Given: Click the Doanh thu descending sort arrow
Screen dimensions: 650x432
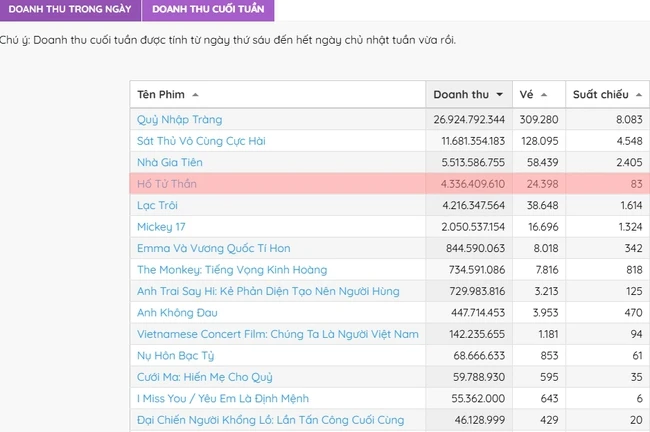Looking at the screenshot, I should point(500,95).
